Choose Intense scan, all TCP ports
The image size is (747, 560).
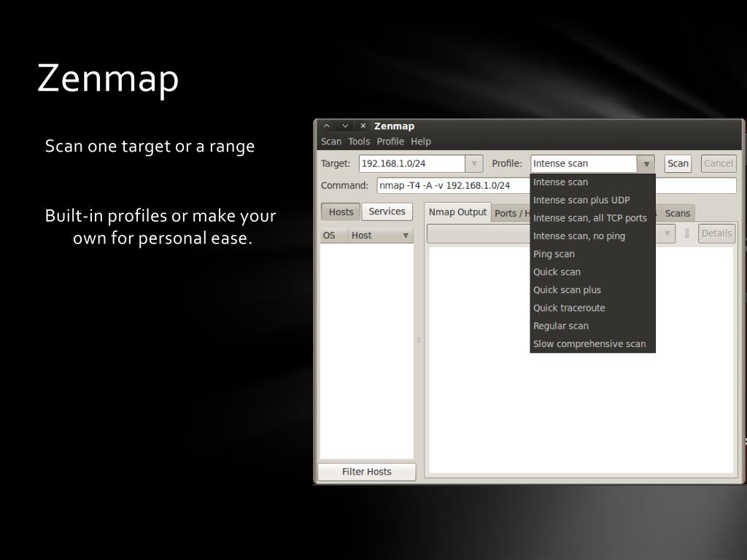(x=592, y=218)
